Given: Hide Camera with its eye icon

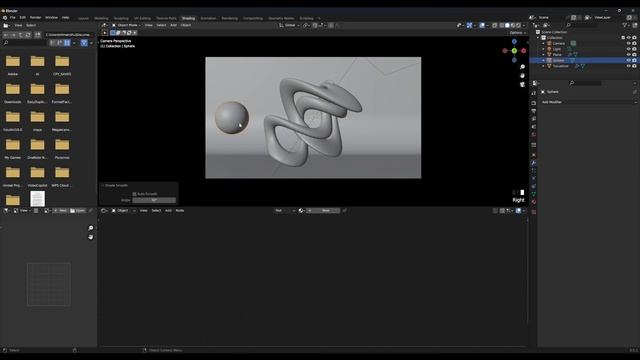Looking at the screenshot, I should [629, 43].
